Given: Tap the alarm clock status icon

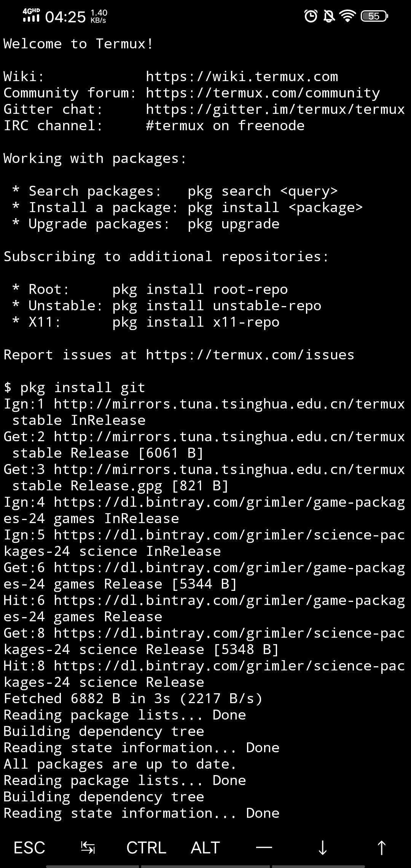Looking at the screenshot, I should click(x=311, y=16).
